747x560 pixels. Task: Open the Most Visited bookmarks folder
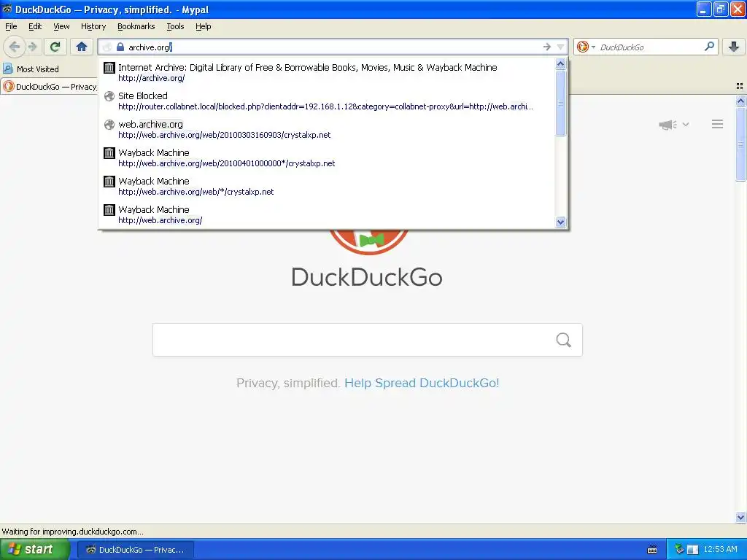(31, 69)
